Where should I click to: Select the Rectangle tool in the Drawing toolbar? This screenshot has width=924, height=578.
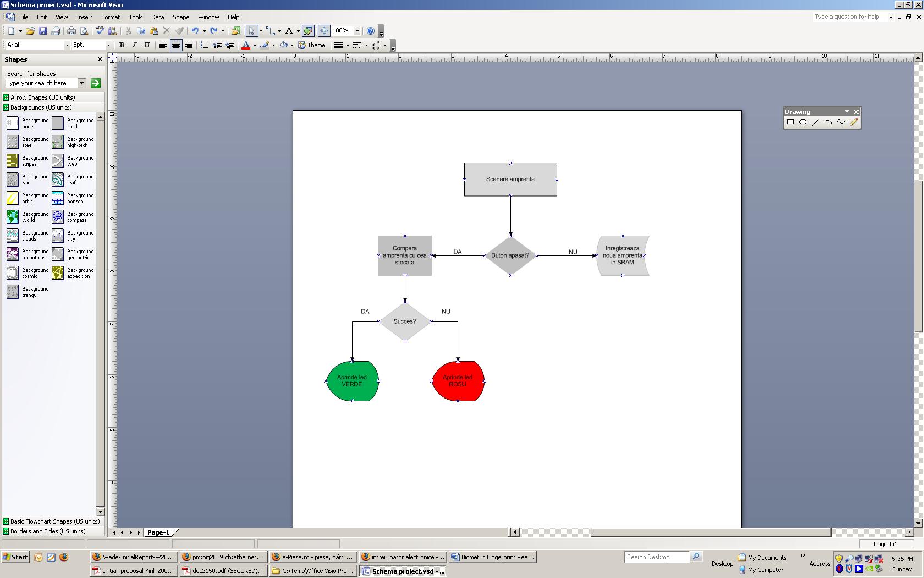(790, 122)
